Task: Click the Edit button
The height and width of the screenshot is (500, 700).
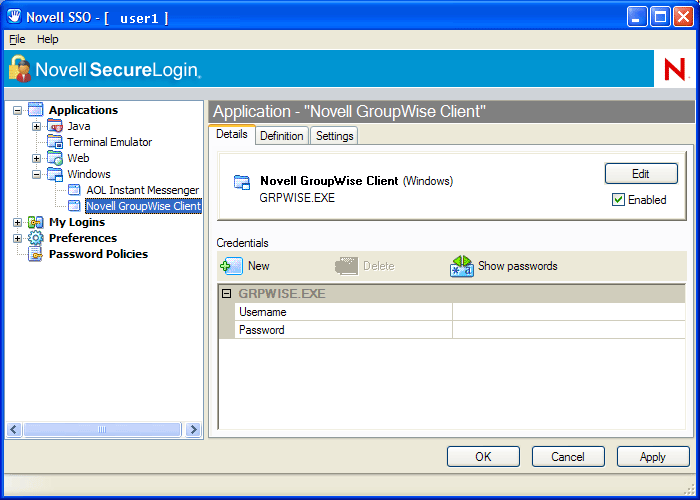Action: 641,174
